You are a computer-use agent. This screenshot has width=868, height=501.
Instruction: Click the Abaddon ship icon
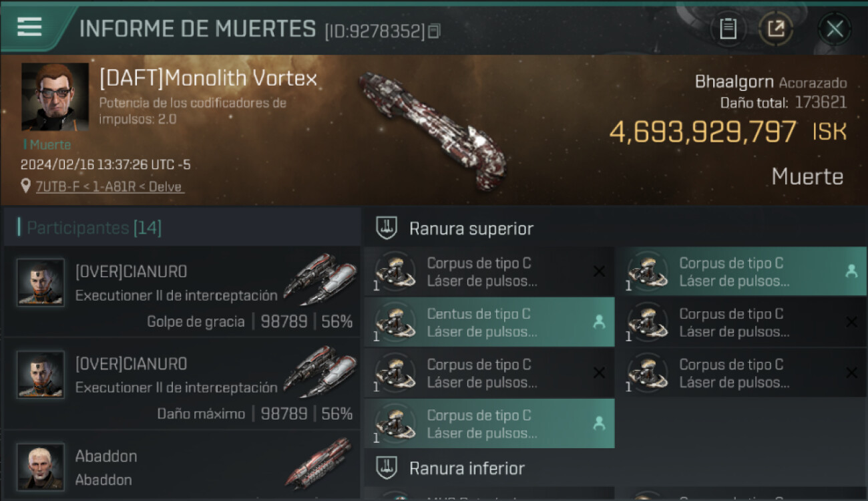pos(318,463)
